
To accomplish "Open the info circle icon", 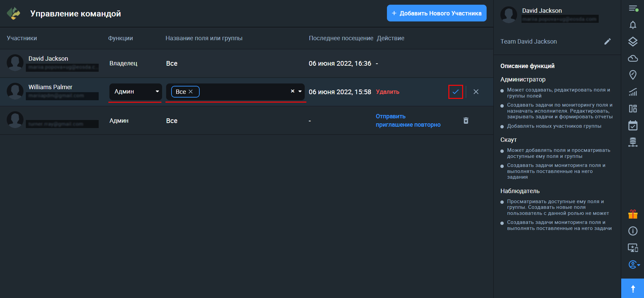I will pyautogui.click(x=633, y=231).
